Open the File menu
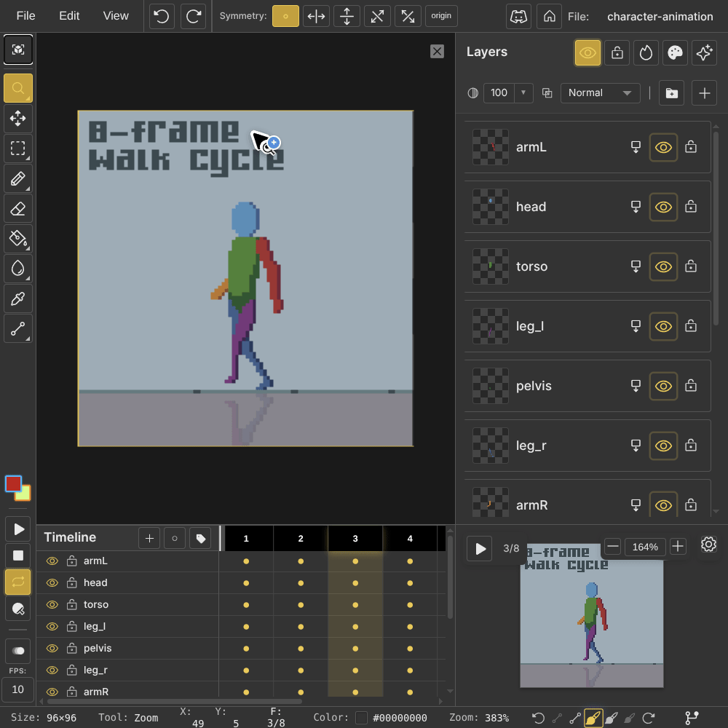This screenshot has height=728, width=728. (x=25, y=16)
